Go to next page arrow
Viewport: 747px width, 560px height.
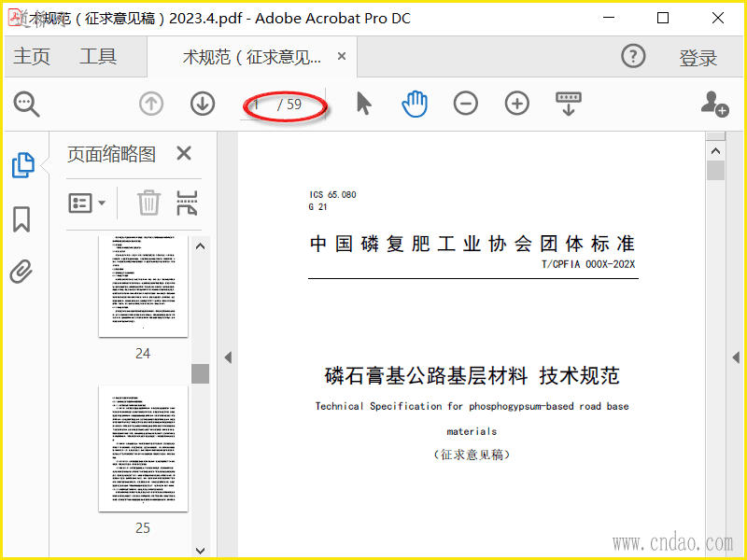click(x=203, y=104)
